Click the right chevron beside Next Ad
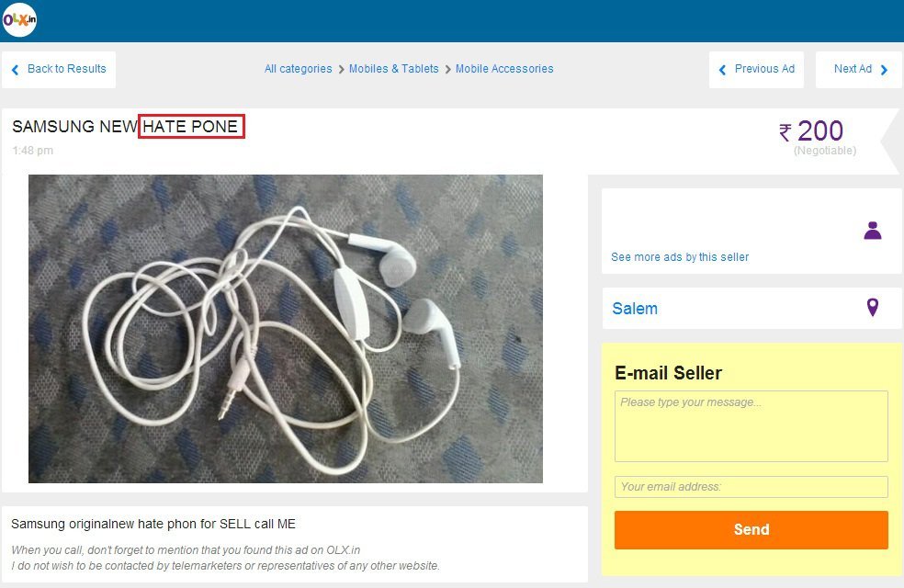The image size is (904, 588). click(x=884, y=70)
